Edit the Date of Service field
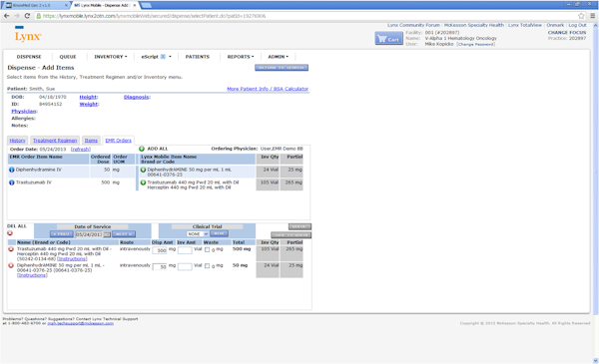Viewport: 599px width, 364px height. point(89,234)
